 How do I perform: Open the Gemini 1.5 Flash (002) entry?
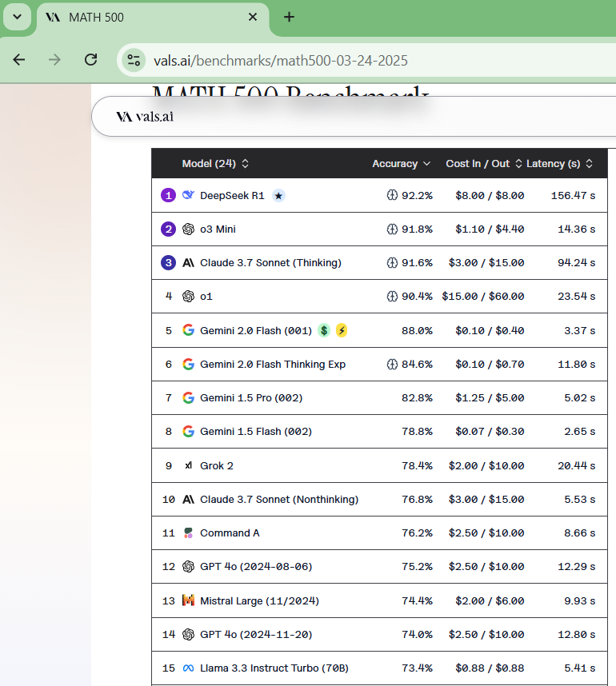click(379, 432)
